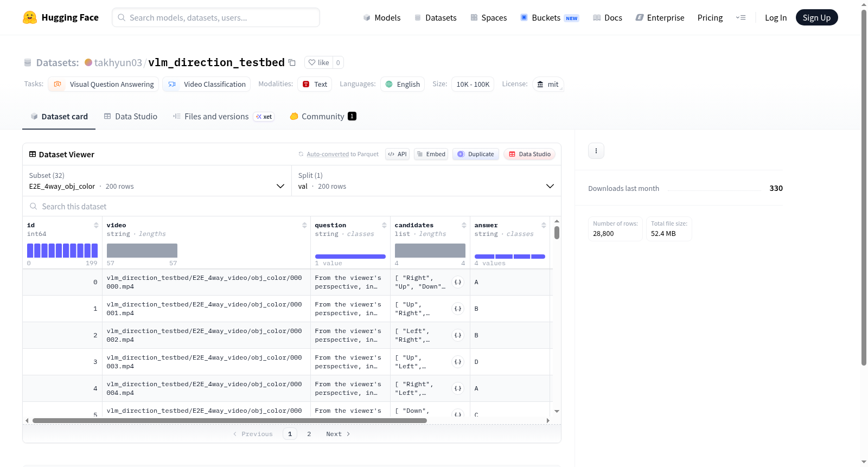
Task: Sort by the id column
Action: point(96,225)
